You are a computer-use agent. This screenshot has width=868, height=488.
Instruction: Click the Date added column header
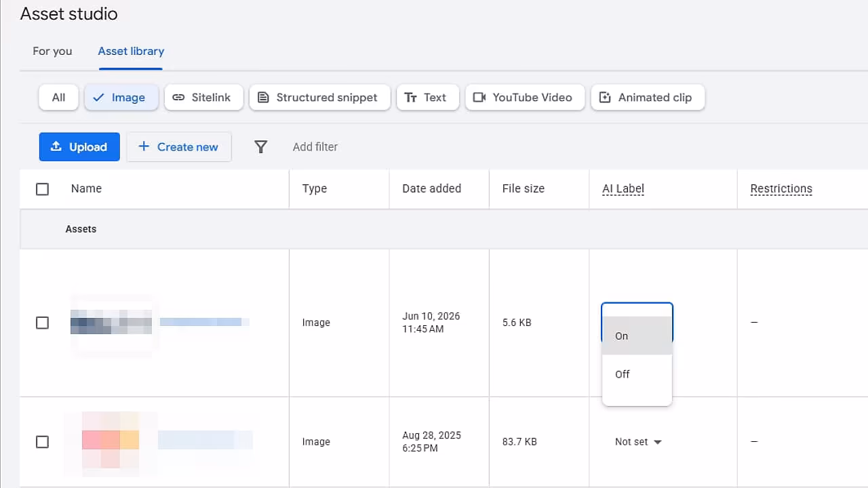point(431,188)
